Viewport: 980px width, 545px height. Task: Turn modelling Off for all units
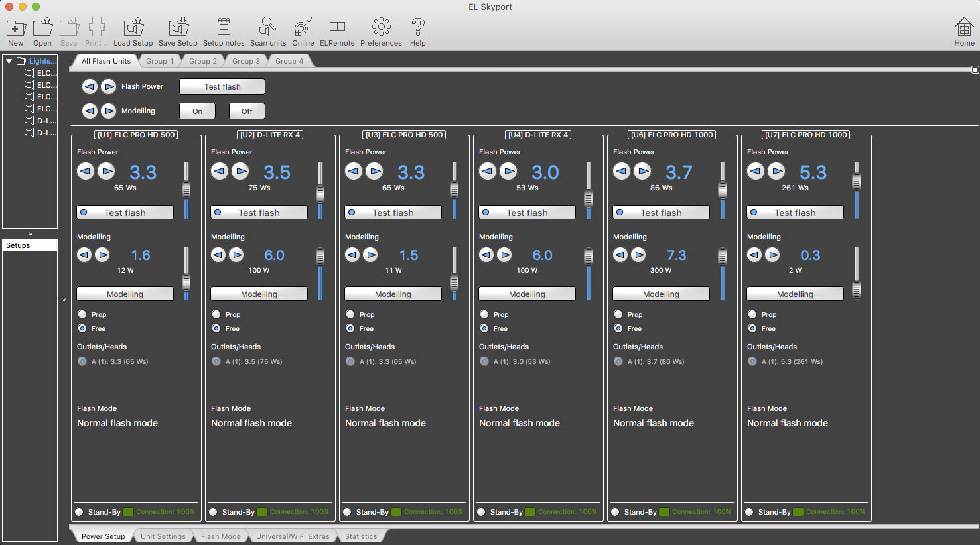click(x=247, y=111)
